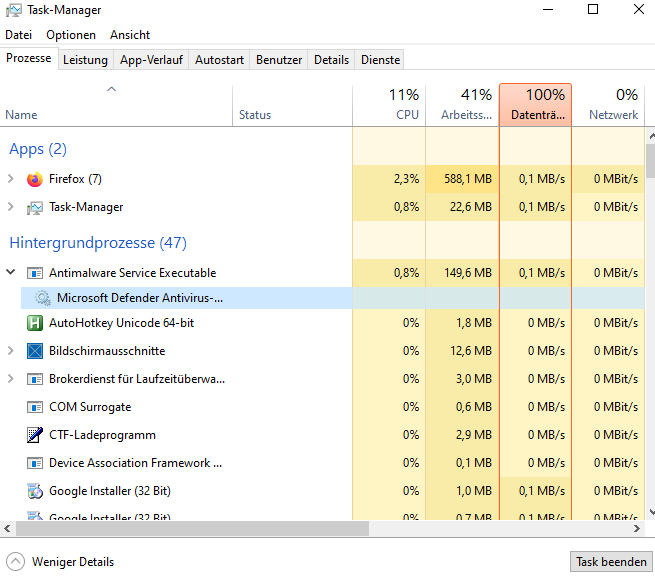Viewport: 655px width, 585px height.
Task: Click the Weniger Details arrow icon
Action: (15, 562)
